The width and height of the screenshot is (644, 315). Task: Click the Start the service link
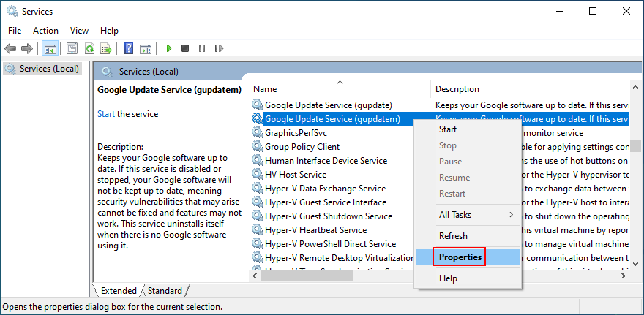point(106,114)
